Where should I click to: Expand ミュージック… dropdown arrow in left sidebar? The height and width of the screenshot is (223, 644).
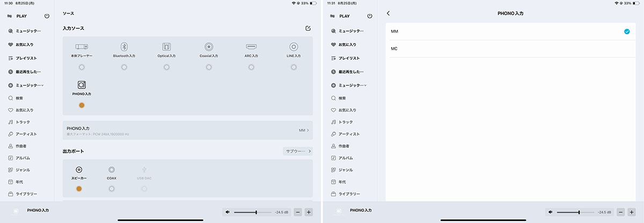[42, 85]
